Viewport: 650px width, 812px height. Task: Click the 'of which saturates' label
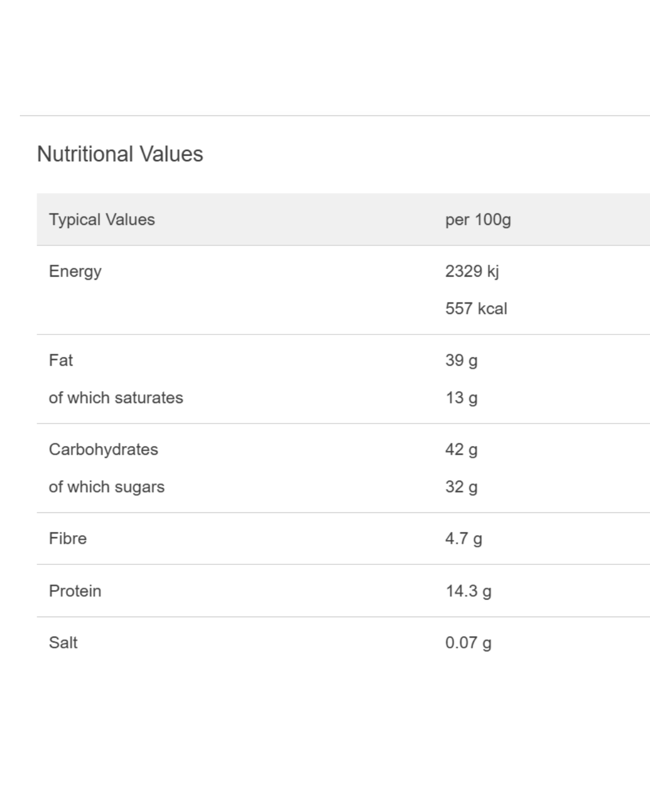[x=116, y=398]
